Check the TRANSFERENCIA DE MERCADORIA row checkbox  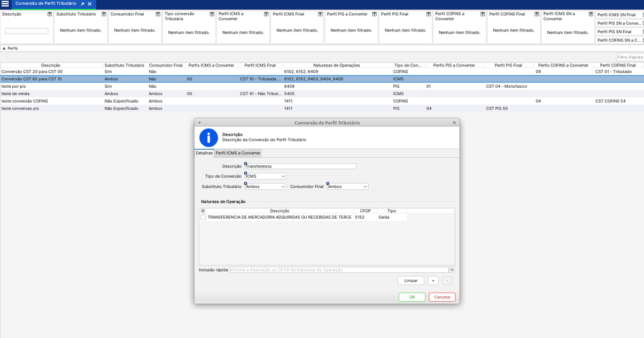[x=203, y=218]
